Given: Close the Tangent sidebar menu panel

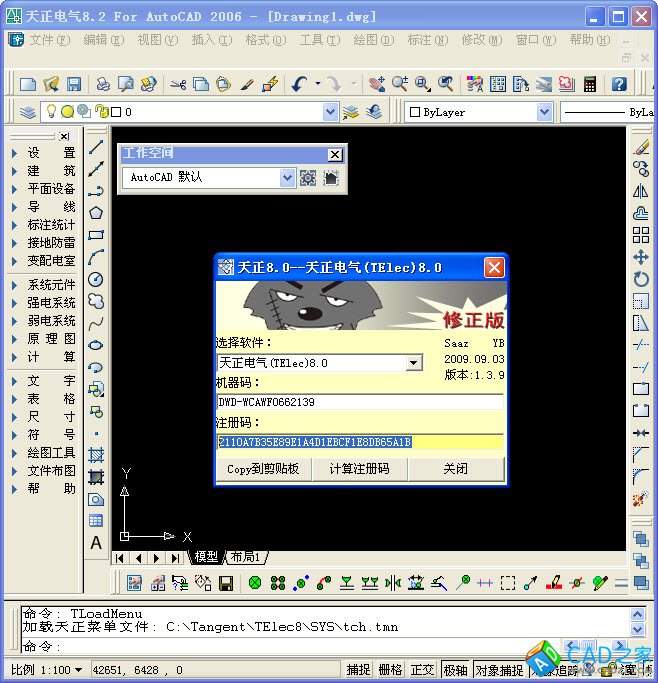Looking at the screenshot, I should coord(64,136).
